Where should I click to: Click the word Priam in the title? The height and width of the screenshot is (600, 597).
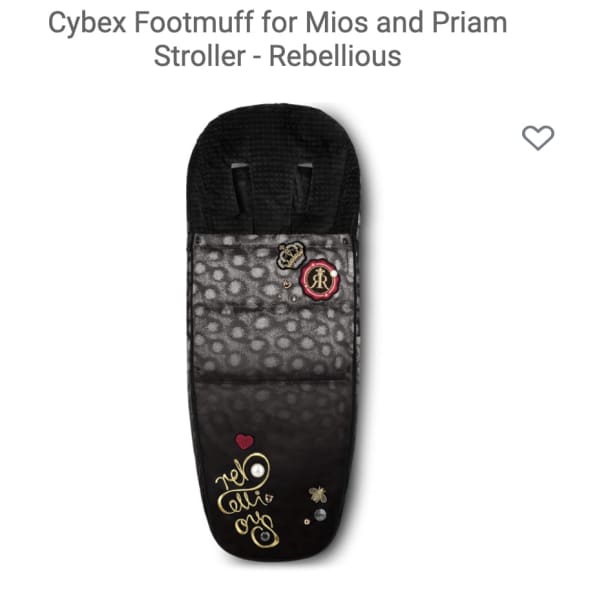(470, 23)
